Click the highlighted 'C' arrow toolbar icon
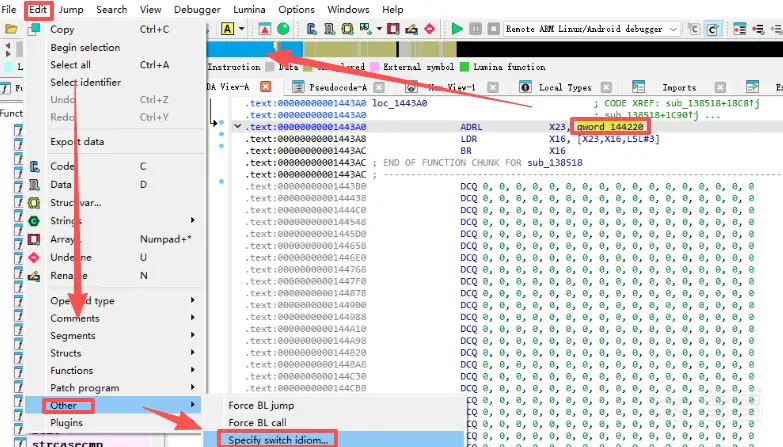Screen dimensions: 783x447 point(713,29)
